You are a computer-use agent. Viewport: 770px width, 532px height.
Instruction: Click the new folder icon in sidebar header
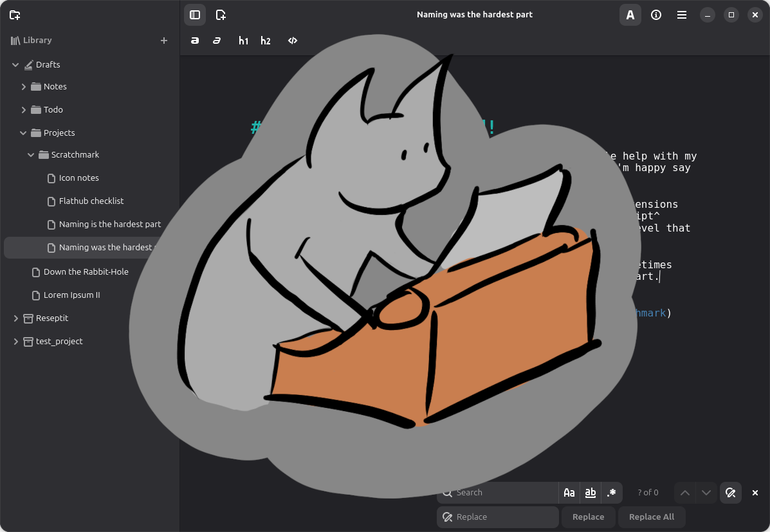click(x=15, y=15)
